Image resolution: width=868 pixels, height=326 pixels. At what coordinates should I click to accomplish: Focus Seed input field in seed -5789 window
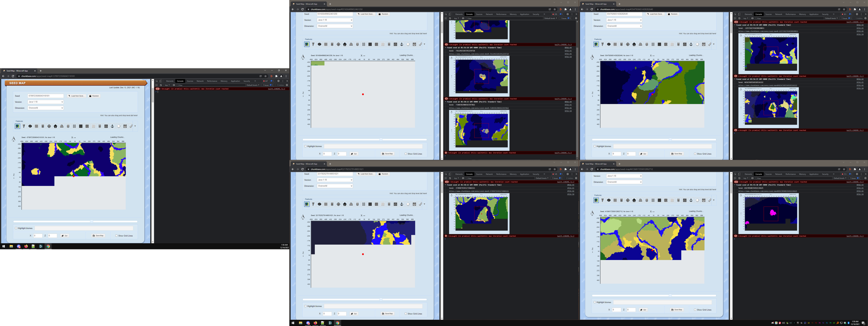click(x=45, y=96)
